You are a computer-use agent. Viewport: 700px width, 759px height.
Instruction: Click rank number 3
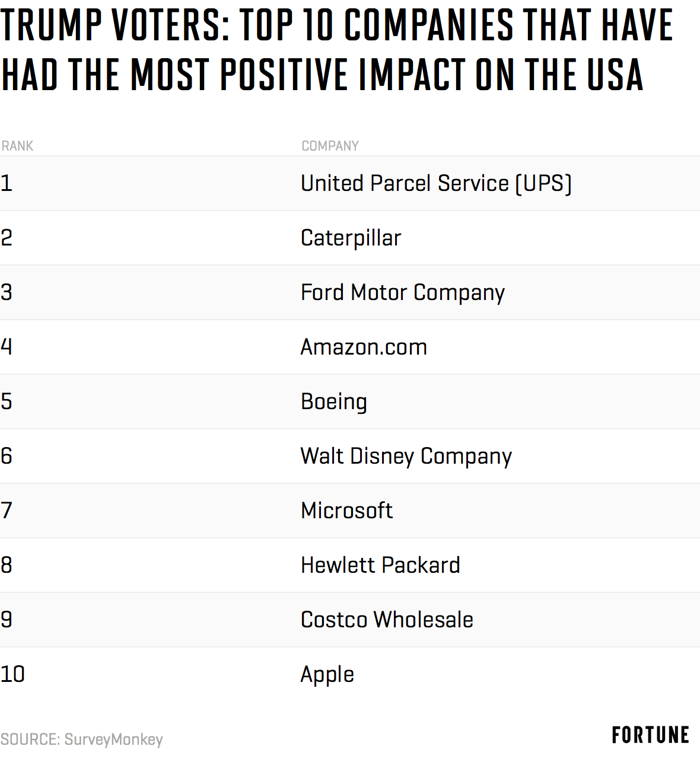tap(7, 292)
